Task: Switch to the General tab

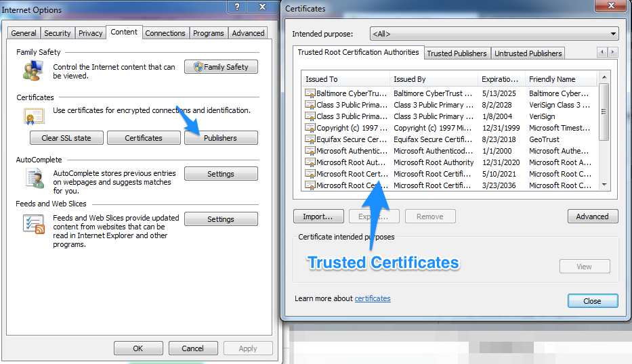Action: 24,33
